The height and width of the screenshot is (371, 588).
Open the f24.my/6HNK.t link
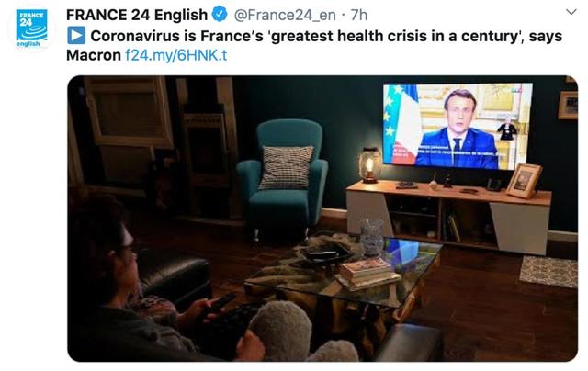[175, 55]
